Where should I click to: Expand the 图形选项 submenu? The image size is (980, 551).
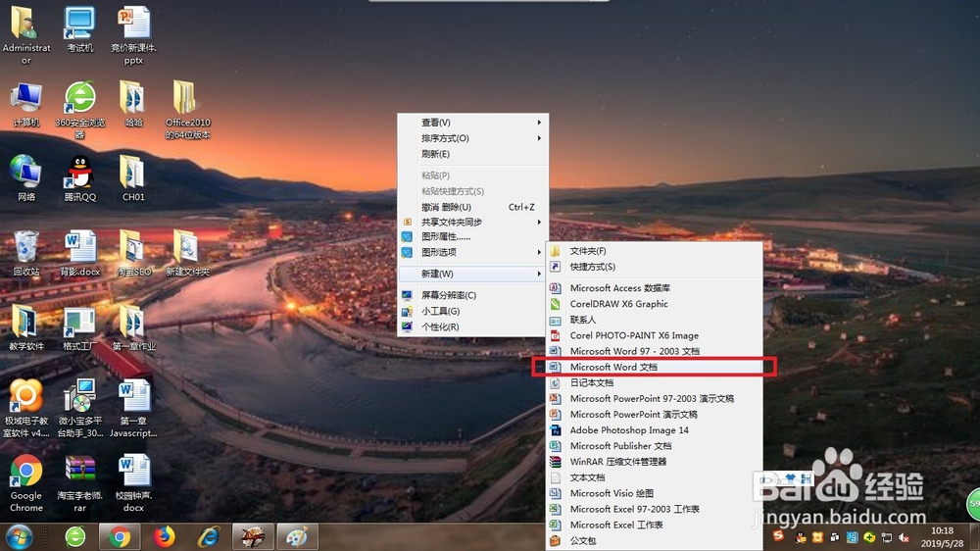tap(473, 252)
